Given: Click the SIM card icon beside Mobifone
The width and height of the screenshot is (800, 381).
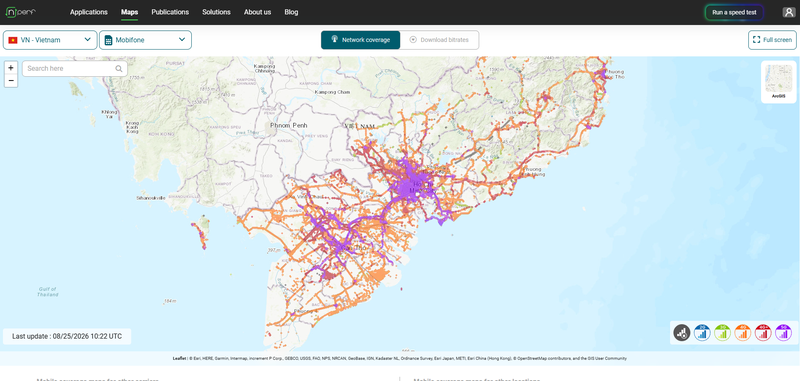Looking at the screenshot, I should pos(108,40).
